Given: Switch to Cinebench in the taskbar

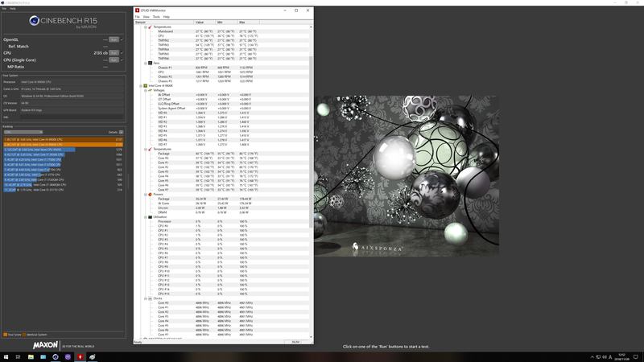Looking at the screenshot, I should 56,357.
